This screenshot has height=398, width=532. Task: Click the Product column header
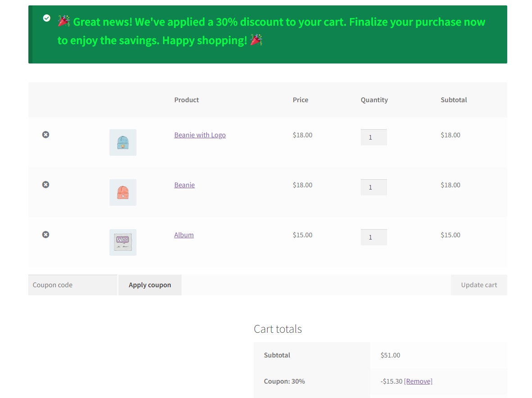(x=186, y=100)
